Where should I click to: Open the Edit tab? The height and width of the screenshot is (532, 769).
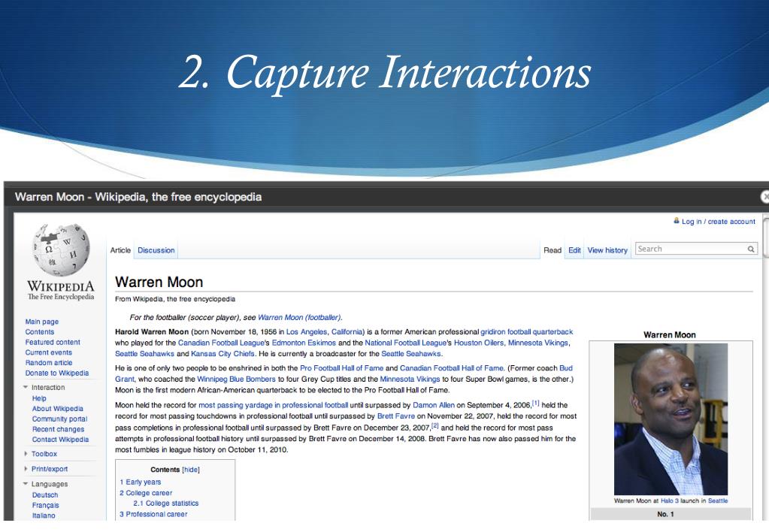click(x=574, y=250)
